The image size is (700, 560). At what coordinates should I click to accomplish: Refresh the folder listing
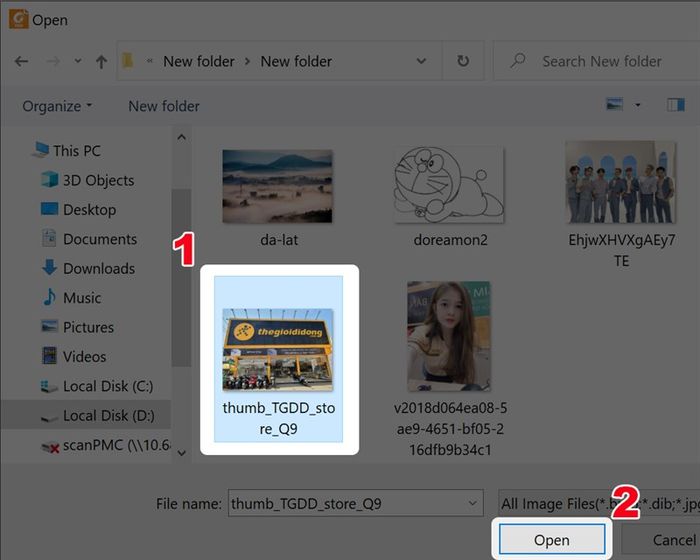coord(463,61)
